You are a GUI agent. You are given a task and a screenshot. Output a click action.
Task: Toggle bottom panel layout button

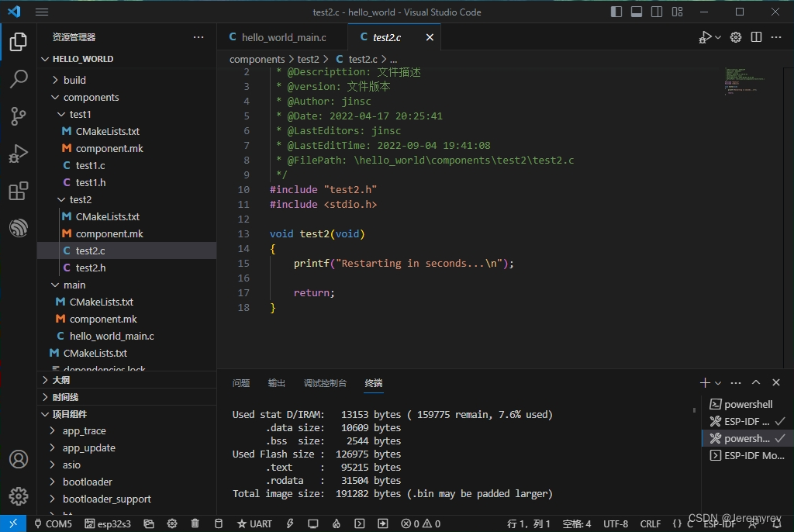click(x=637, y=12)
